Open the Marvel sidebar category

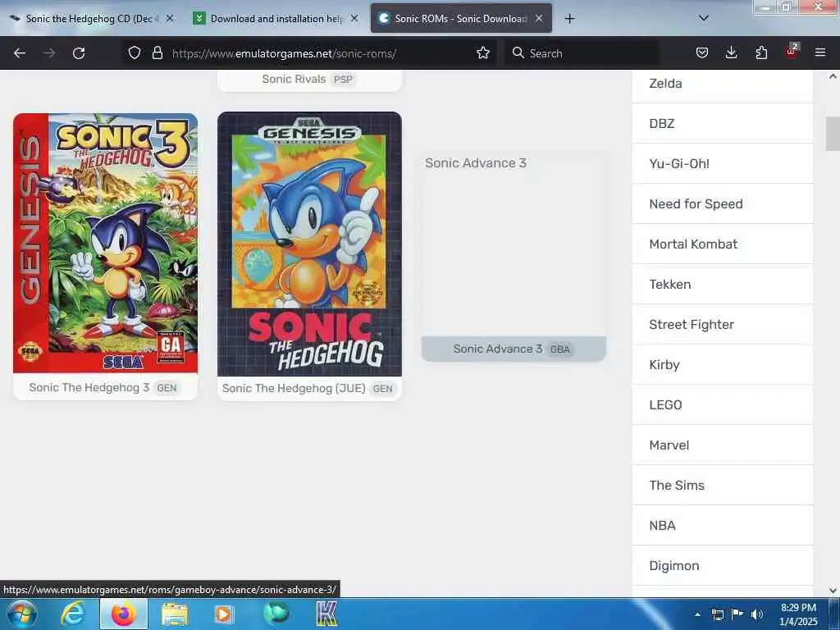[722, 445]
